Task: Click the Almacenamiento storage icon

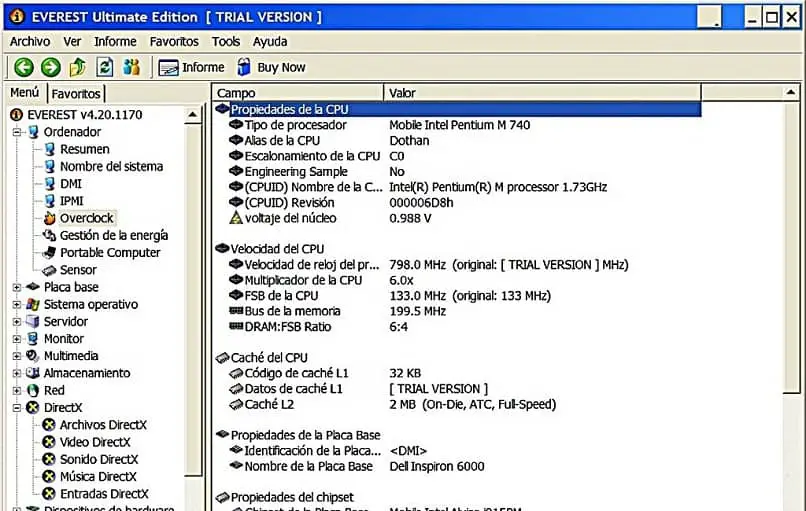Action: tap(33, 373)
